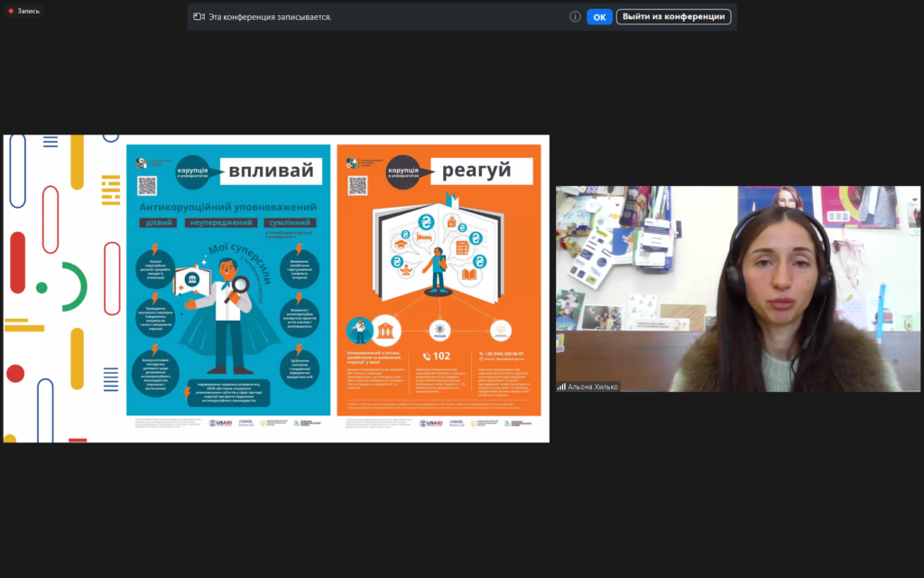Click the QR code on the blue poster
Viewport: 924px width, 578px height.
(147, 185)
